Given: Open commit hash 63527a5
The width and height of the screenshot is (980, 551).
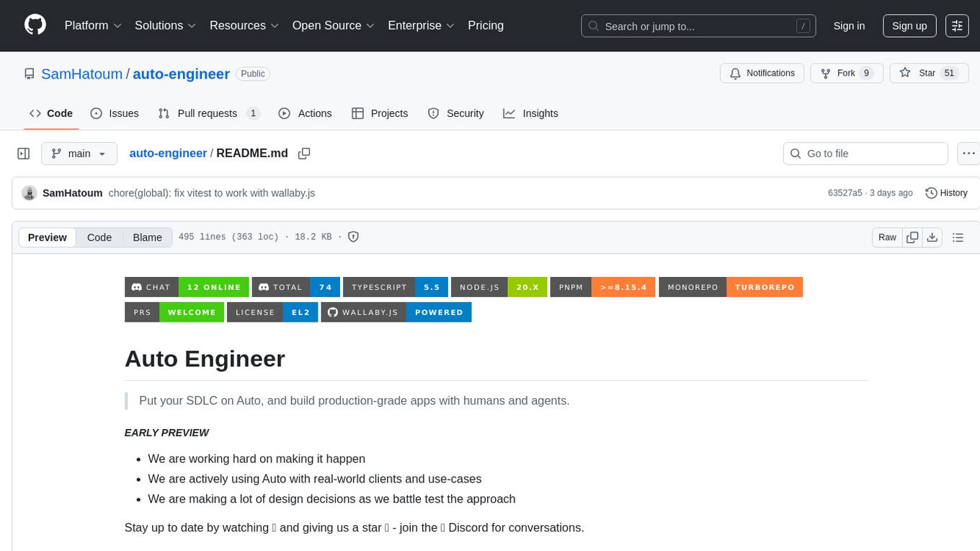Looking at the screenshot, I should [x=845, y=193].
